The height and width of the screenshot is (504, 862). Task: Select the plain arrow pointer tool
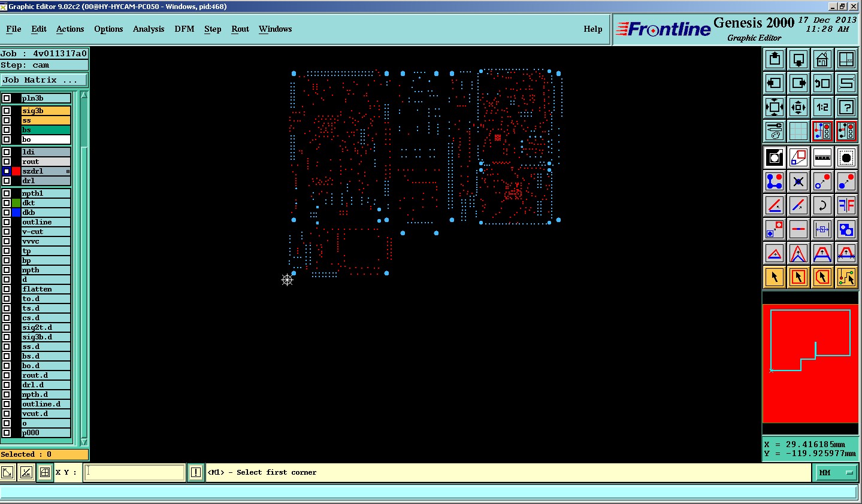pos(775,277)
